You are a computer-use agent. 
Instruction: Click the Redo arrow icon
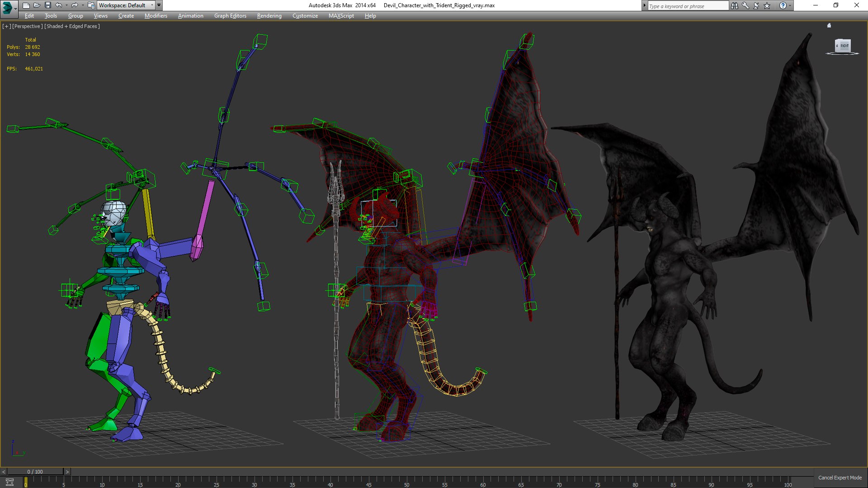(75, 5)
